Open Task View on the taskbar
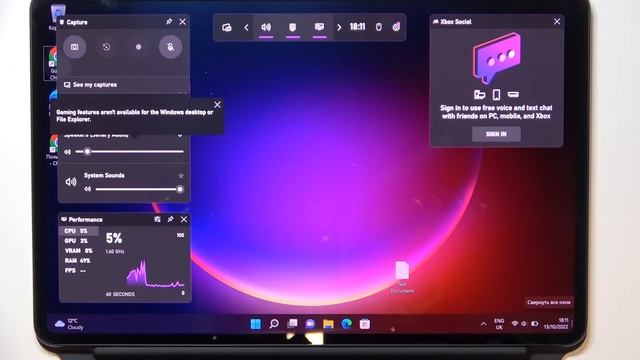Image resolution: width=640 pixels, height=360 pixels. pyautogui.click(x=292, y=324)
